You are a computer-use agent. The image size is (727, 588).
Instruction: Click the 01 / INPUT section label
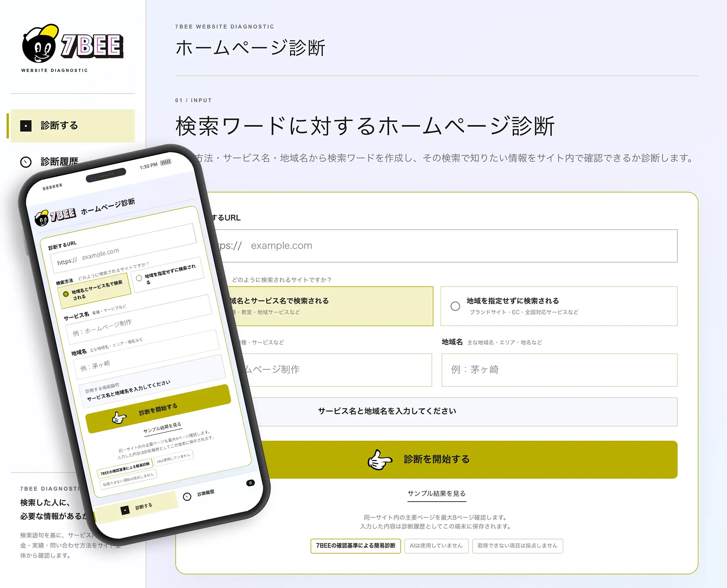[193, 100]
